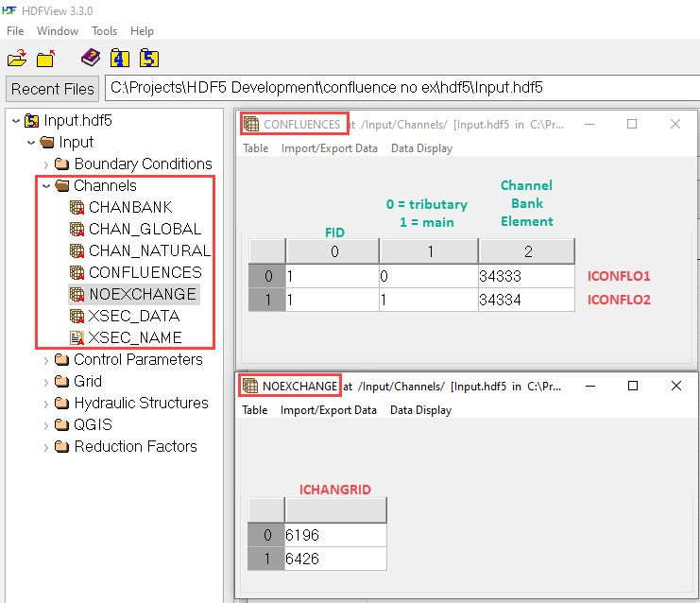Expand the Hydraulic Structures group

[x=45, y=404]
